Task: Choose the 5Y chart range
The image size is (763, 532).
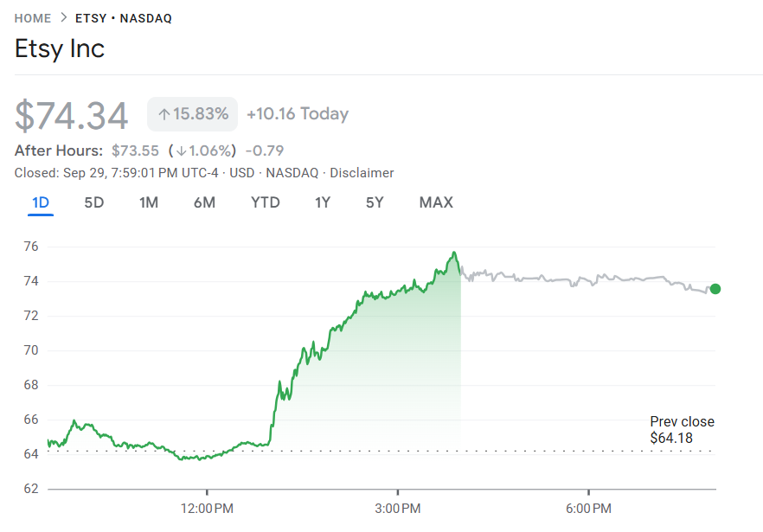Action: coord(374,203)
